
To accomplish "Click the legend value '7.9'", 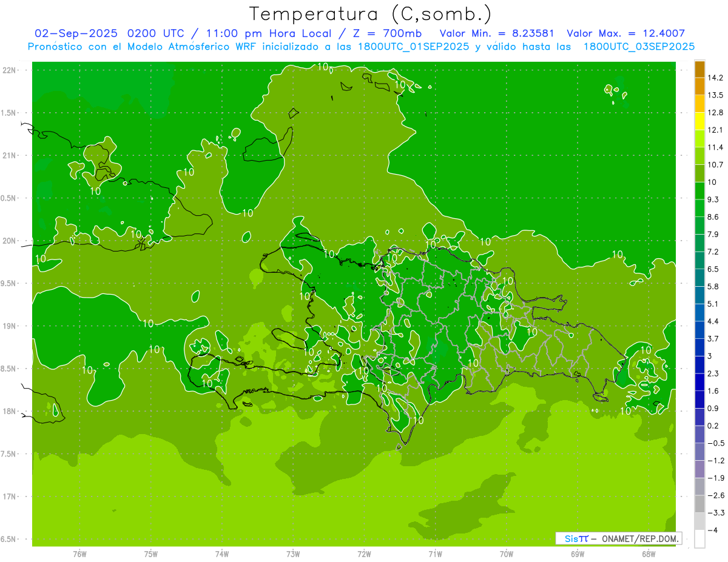I will click(x=713, y=234).
